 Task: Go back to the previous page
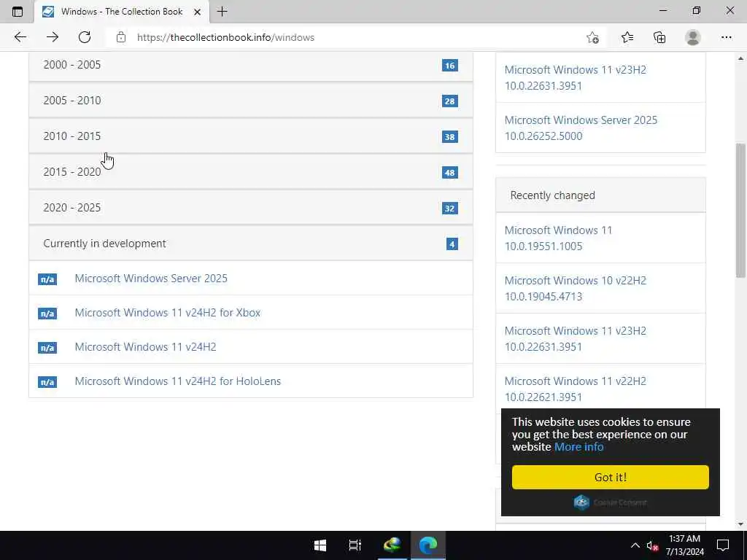coord(20,37)
